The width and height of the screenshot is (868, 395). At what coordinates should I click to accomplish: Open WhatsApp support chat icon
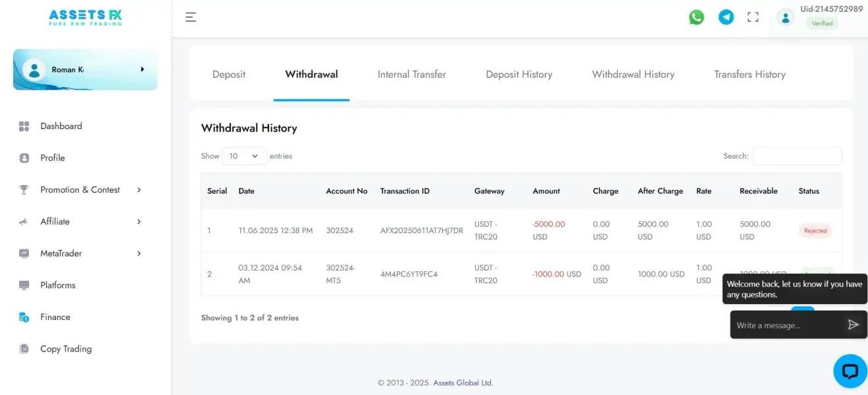click(696, 18)
